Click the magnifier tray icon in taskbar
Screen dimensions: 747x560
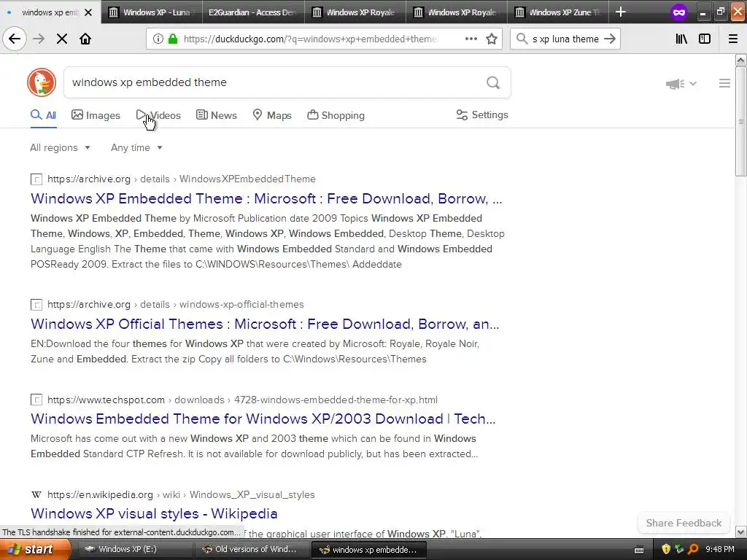point(693,550)
